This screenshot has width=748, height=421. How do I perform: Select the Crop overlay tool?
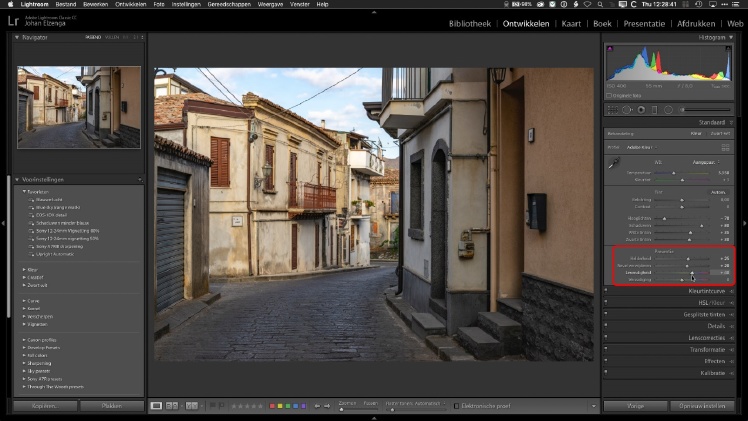point(613,110)
